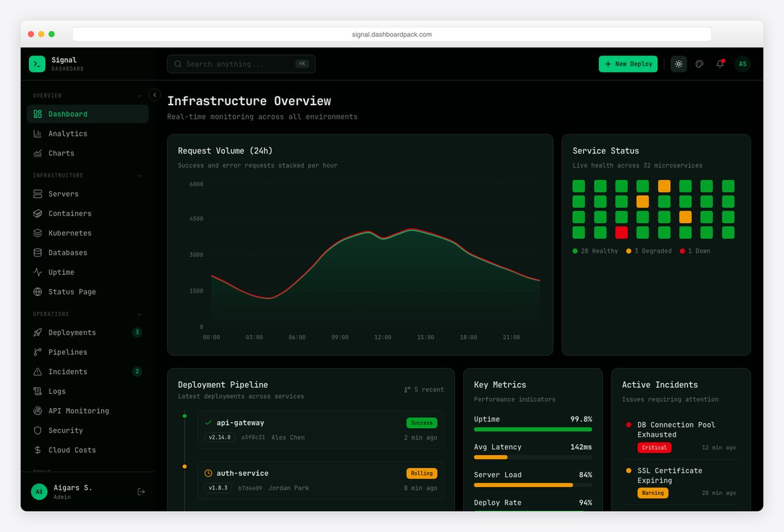This screenshot has width=784, height=532.
Task: Click the Server Load progress bar
Action: coord(533,485)
